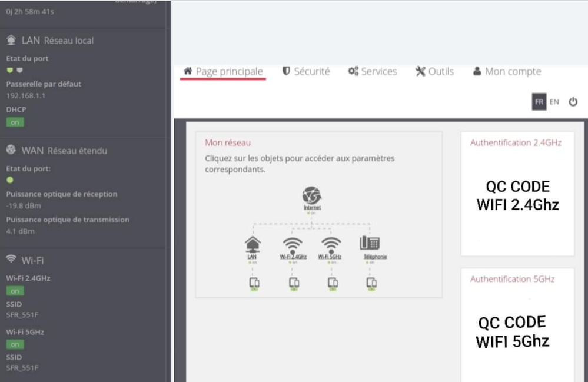Open the Outils menu
This screenshot has height=382, width=588.
(x=434, y=71)
